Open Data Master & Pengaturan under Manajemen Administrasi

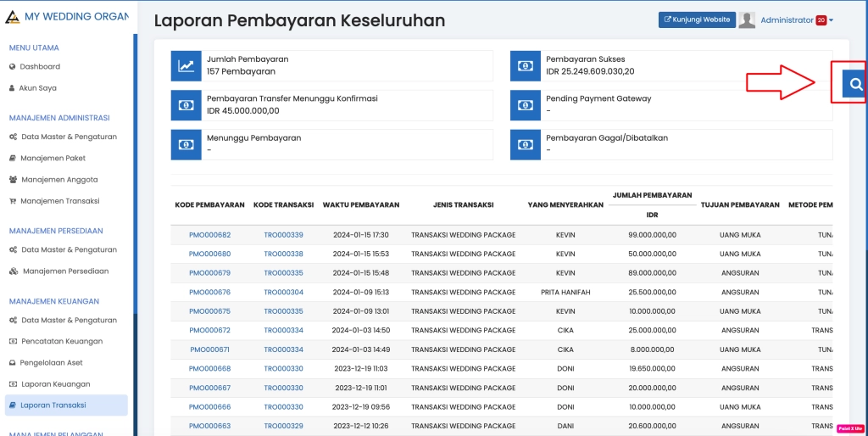point(70,137)
